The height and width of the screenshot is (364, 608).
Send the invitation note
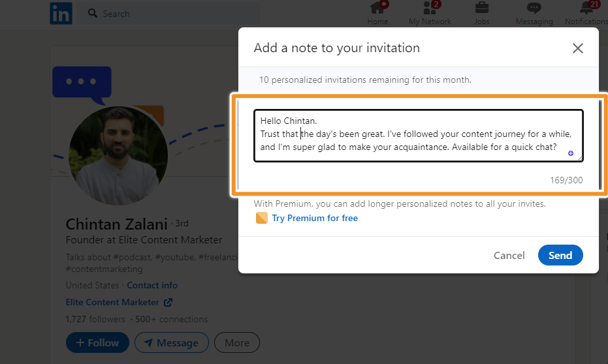560,255
